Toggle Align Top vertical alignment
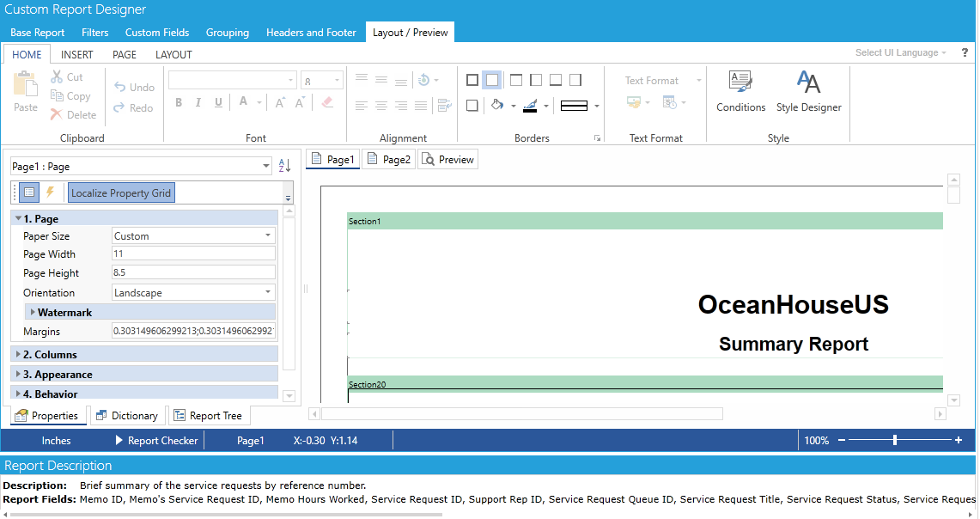Image resolution: width=980 pixels, height=519 pixels. (362, 79)
